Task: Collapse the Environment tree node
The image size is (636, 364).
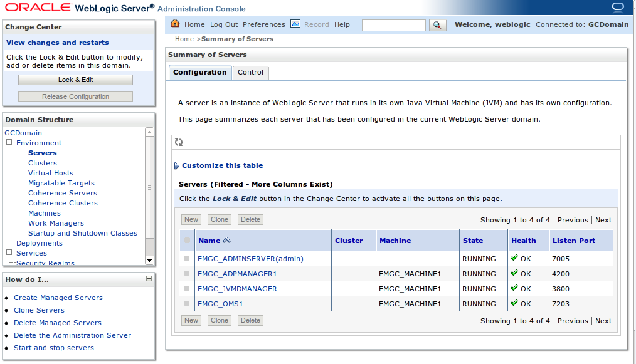Action: tap(9, 142)
